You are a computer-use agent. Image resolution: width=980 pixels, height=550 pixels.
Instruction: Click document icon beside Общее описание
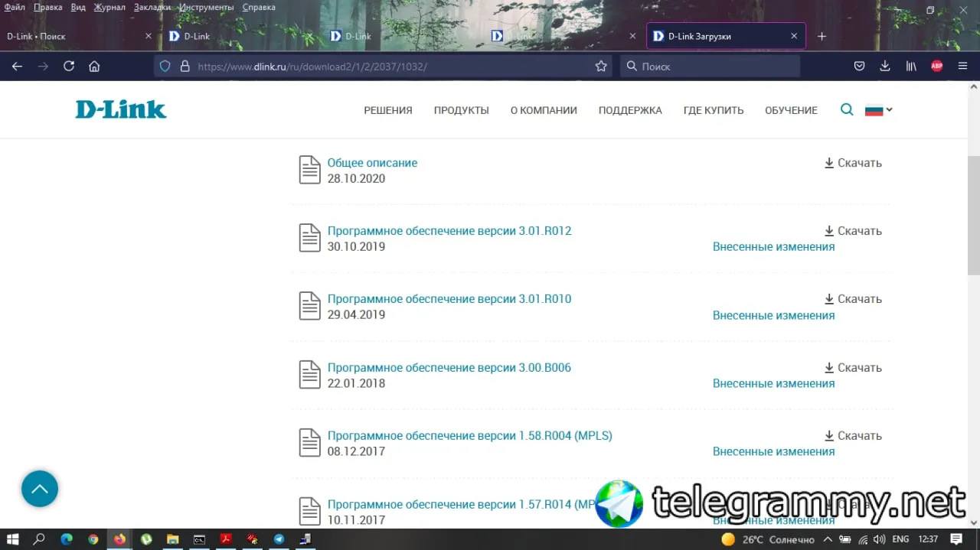pyautogui.click(x=309, y=170)
